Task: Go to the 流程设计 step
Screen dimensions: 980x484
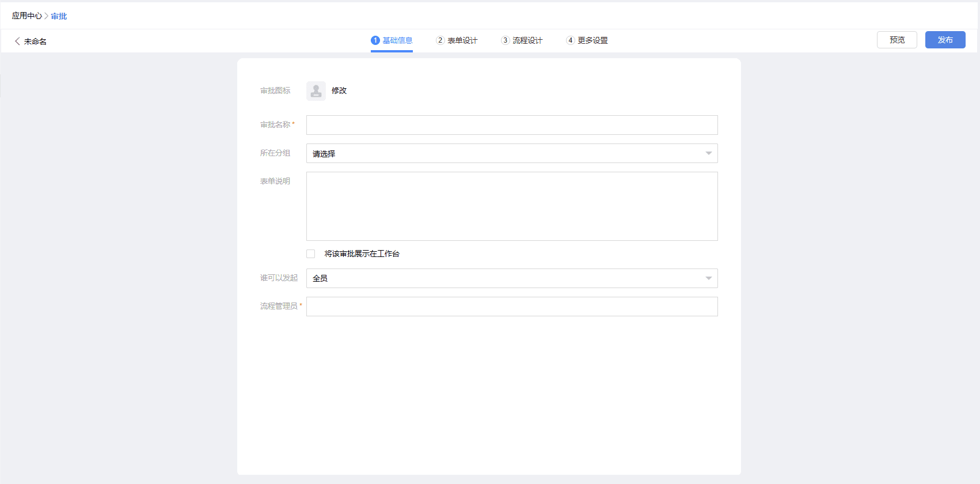Action: [x=522, y=40]
